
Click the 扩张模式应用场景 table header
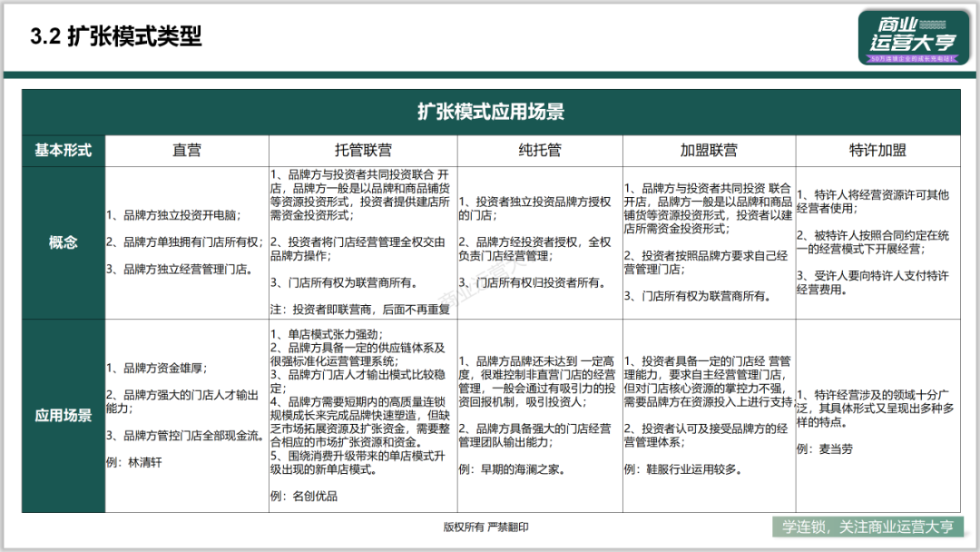point(491,112)
